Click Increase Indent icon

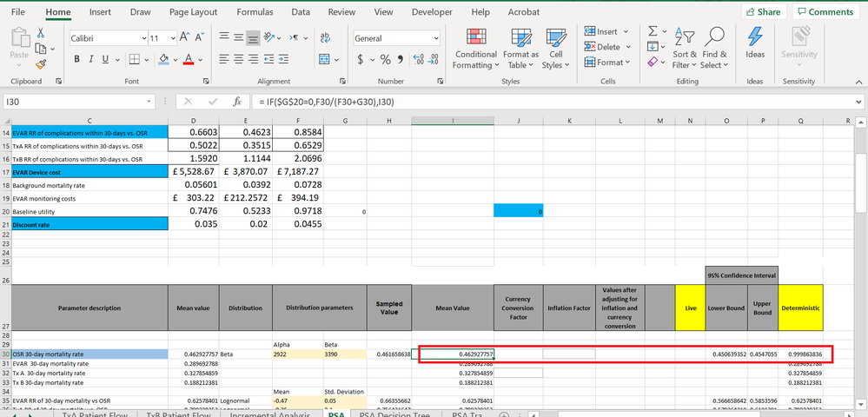pos(283,59)
